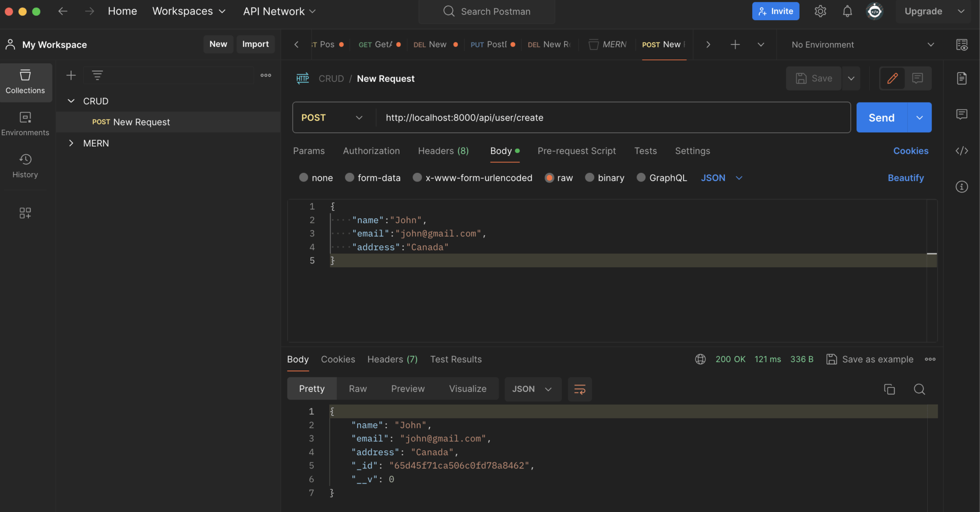
Task: Open the Send button dropdown arrow
Action: coord(919,117)
